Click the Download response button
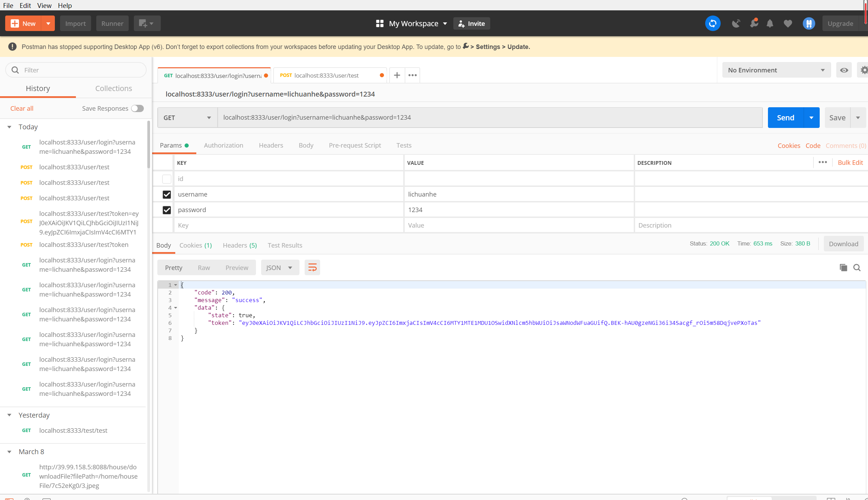 (x=844, y=244)
